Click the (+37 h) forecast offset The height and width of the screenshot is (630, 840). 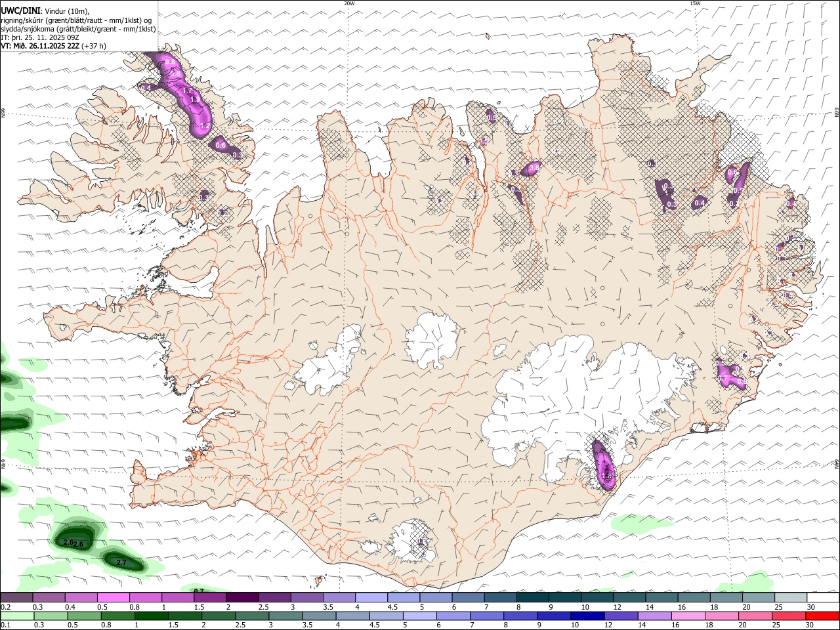click(x=94, y=46)
